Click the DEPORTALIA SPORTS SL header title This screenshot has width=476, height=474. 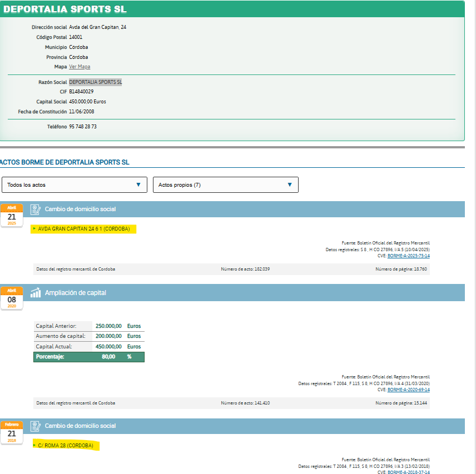(65, 9)
